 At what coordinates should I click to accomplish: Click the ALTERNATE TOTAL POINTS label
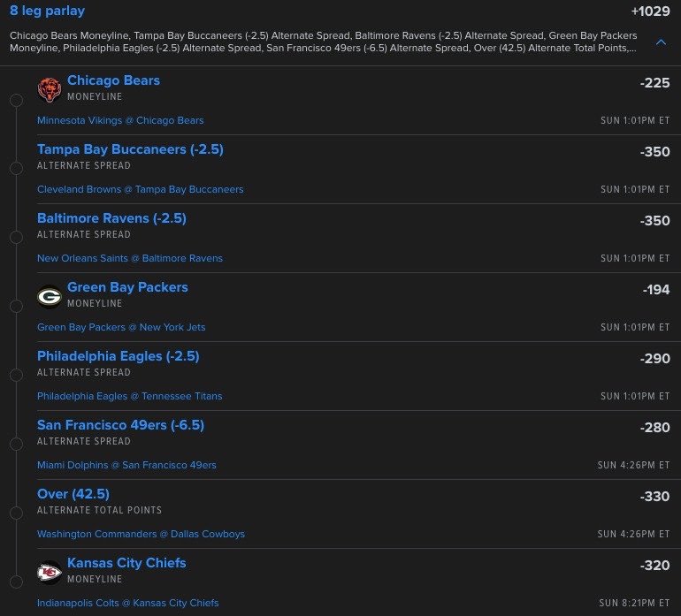(x=99, y=510)
